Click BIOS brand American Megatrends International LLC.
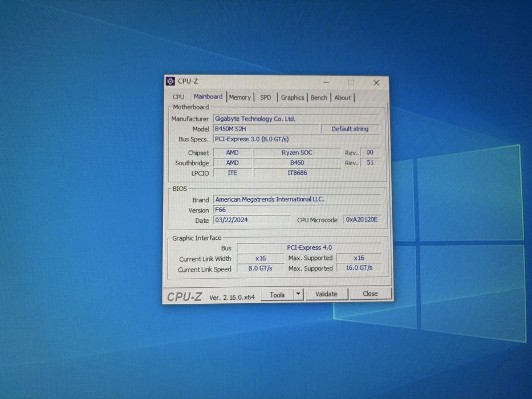 (x=297, y=199)
